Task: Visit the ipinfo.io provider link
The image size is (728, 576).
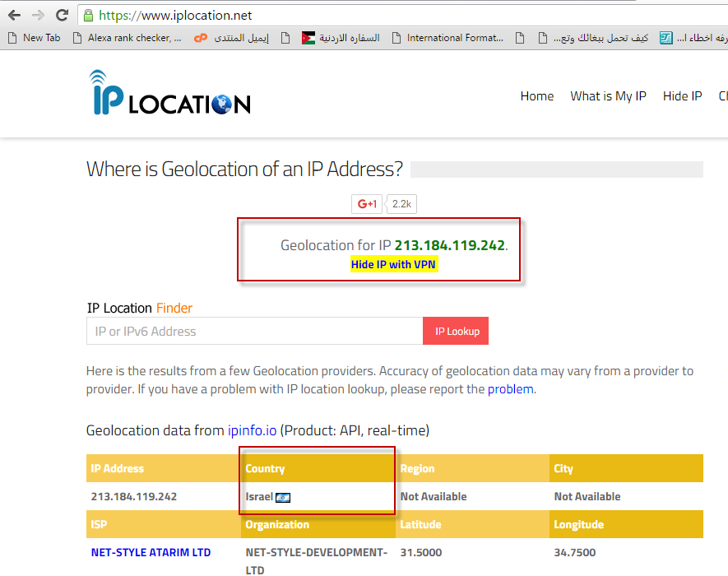Action: [252, 430]
